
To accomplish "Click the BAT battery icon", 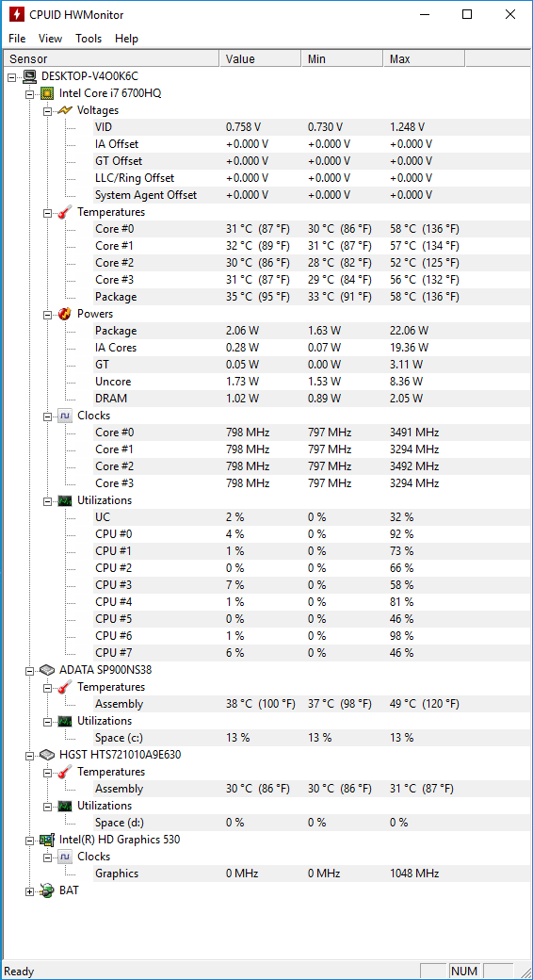I will 47,890.
